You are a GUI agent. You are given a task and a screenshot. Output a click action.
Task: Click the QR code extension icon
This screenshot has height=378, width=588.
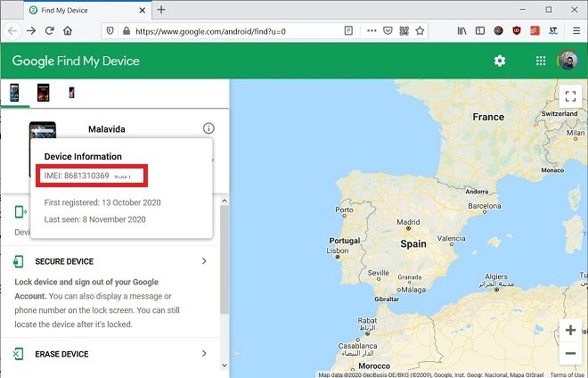point(404,31)
